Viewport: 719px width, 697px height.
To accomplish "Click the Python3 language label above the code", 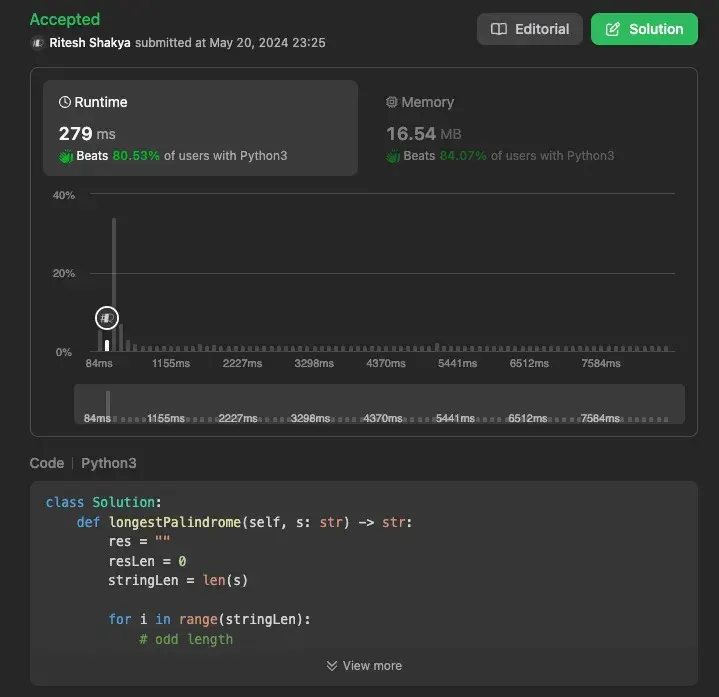I will click(109, 463).
